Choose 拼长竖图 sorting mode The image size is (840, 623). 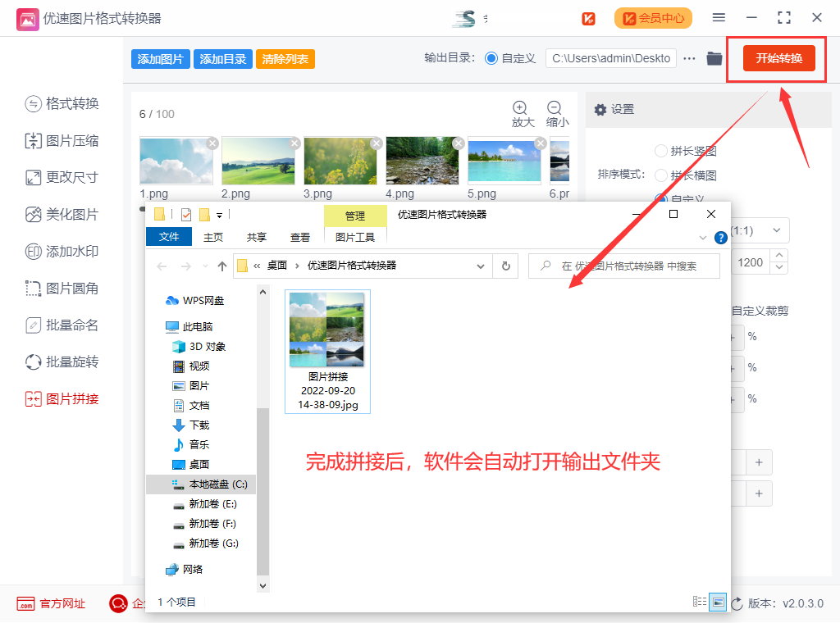click(660, 151)
